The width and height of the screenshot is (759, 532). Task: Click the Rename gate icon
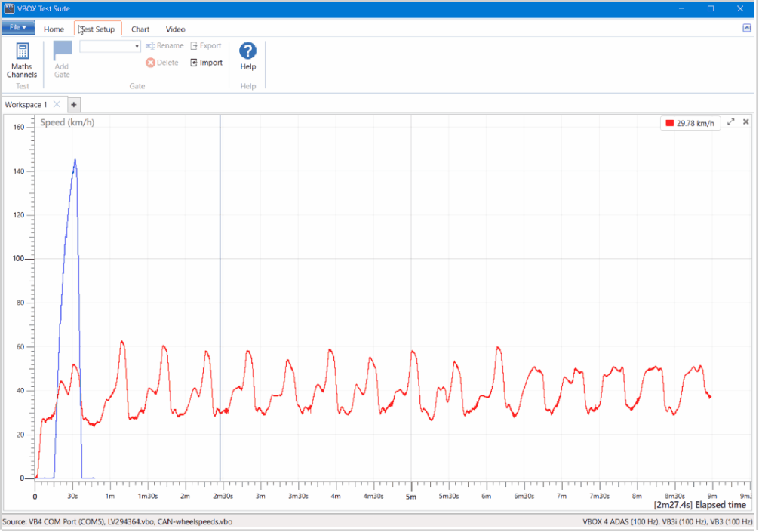pos(150,46)
